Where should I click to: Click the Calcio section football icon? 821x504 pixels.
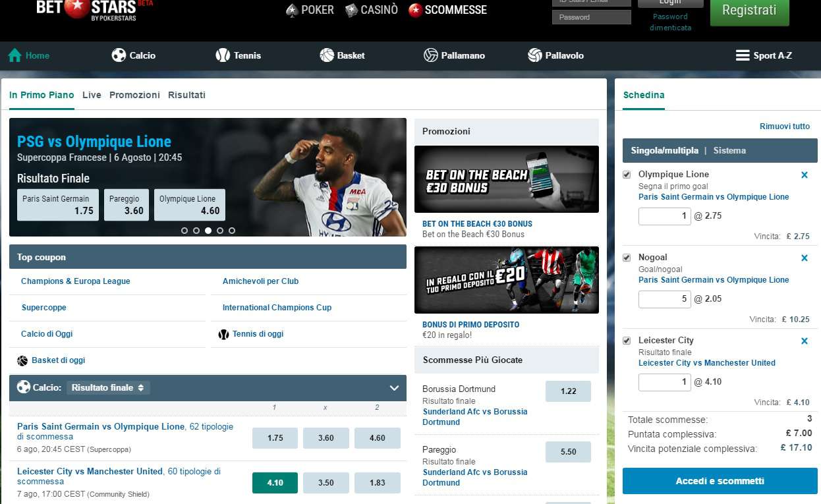coord(24,387)
